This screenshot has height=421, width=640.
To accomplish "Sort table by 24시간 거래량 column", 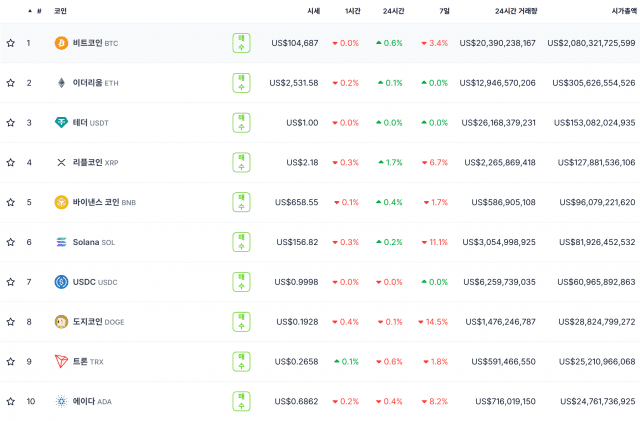I will click(515, 10).
